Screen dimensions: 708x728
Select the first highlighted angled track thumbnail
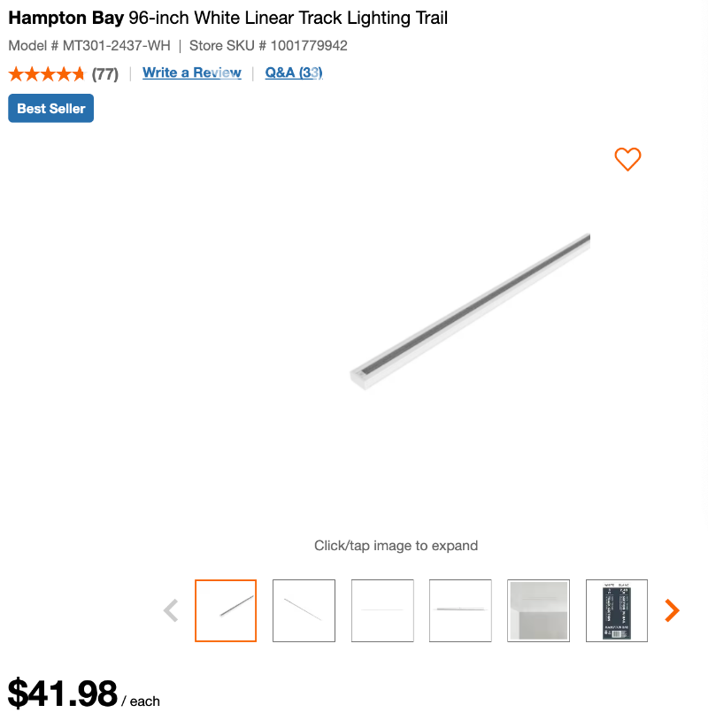226,610
